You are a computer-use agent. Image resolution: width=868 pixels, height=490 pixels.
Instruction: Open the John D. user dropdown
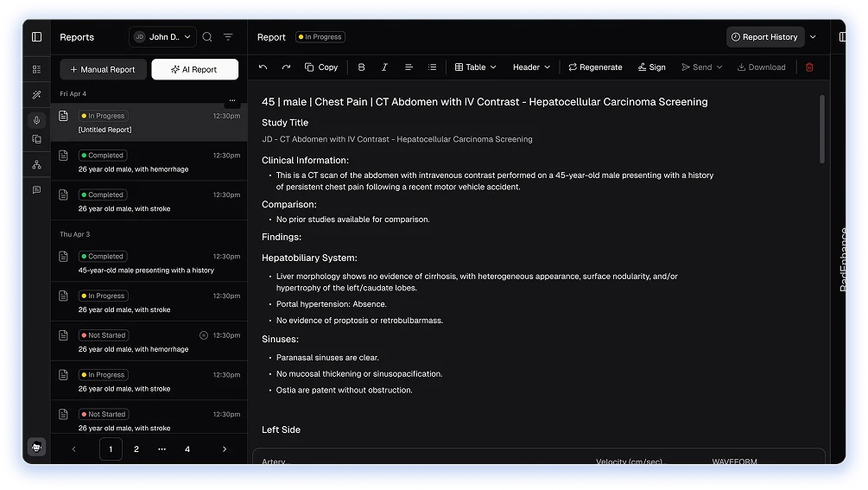162,37
